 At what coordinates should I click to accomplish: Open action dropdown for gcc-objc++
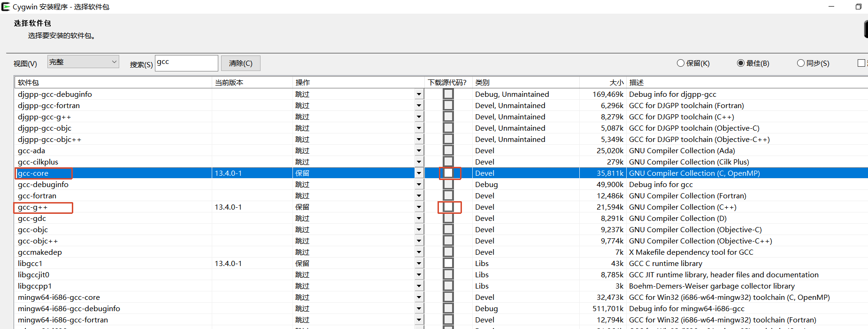(x=419, y=241)
